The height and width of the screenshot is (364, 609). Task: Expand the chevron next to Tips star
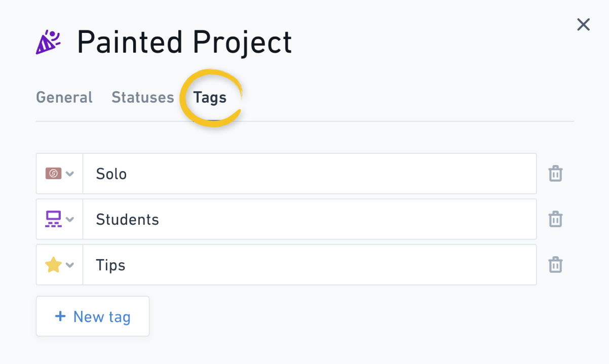(x=70, y=265)
